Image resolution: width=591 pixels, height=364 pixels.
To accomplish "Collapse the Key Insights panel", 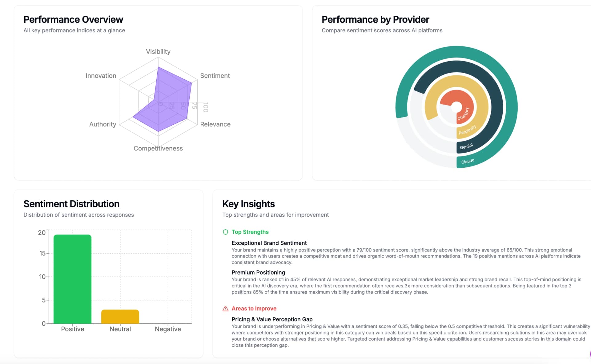I will tap(248, 204).
